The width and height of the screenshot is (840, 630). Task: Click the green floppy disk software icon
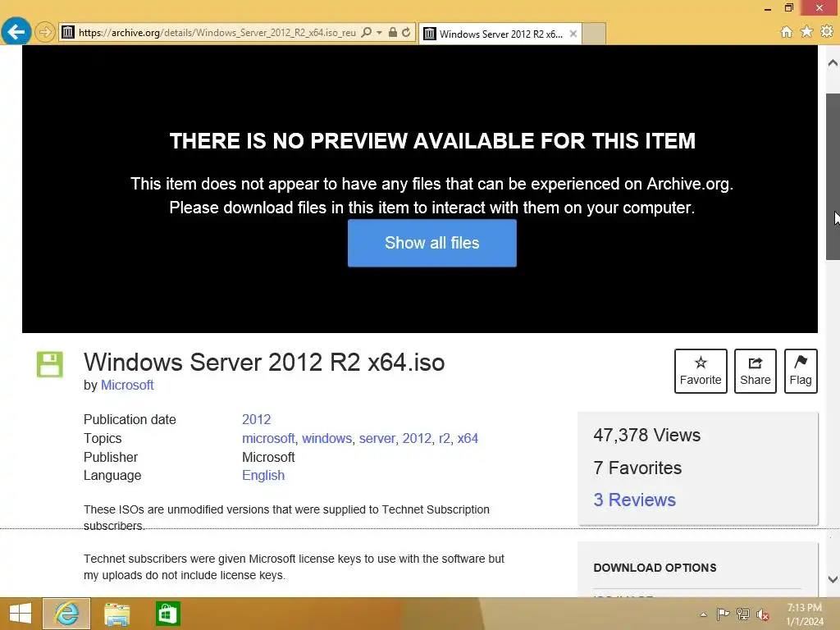pos(50,364)
